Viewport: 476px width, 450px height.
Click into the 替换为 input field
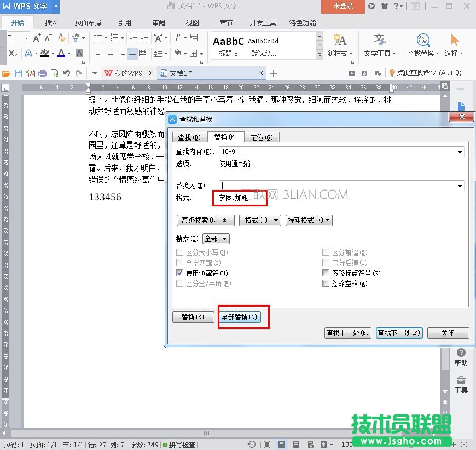[x=338, y=186]
